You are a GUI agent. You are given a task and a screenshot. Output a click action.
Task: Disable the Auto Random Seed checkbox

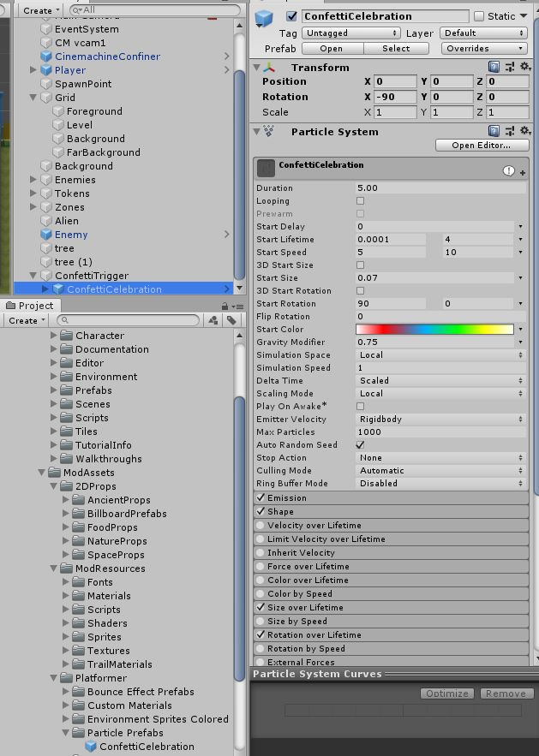click(360, 444)
